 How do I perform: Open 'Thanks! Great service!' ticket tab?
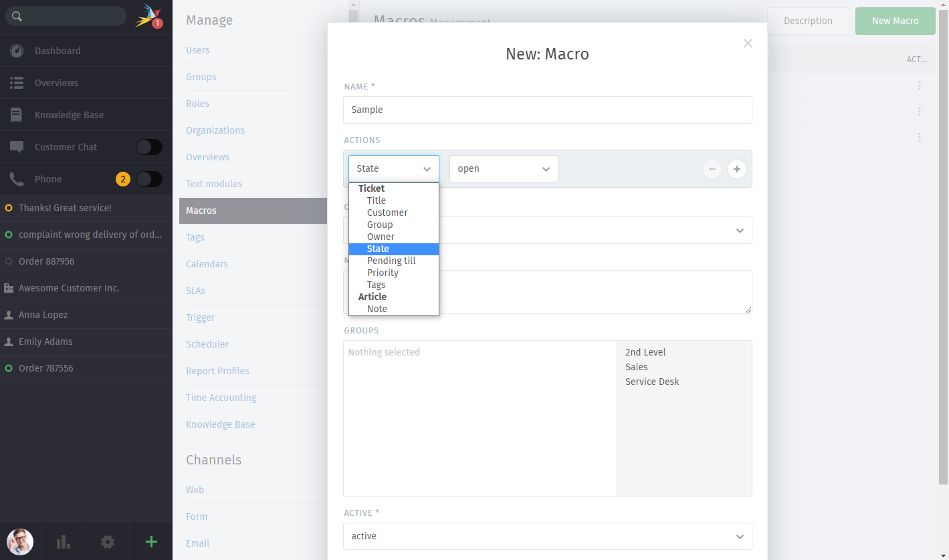tap(86, 208)
